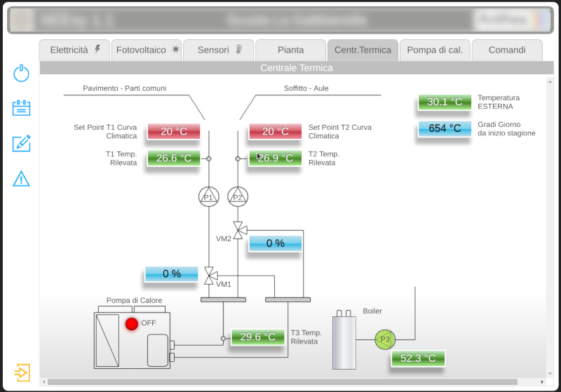Open the Pompa di cal. tab
This screenshot has height=392, width=561.
[x=435, y=50]
